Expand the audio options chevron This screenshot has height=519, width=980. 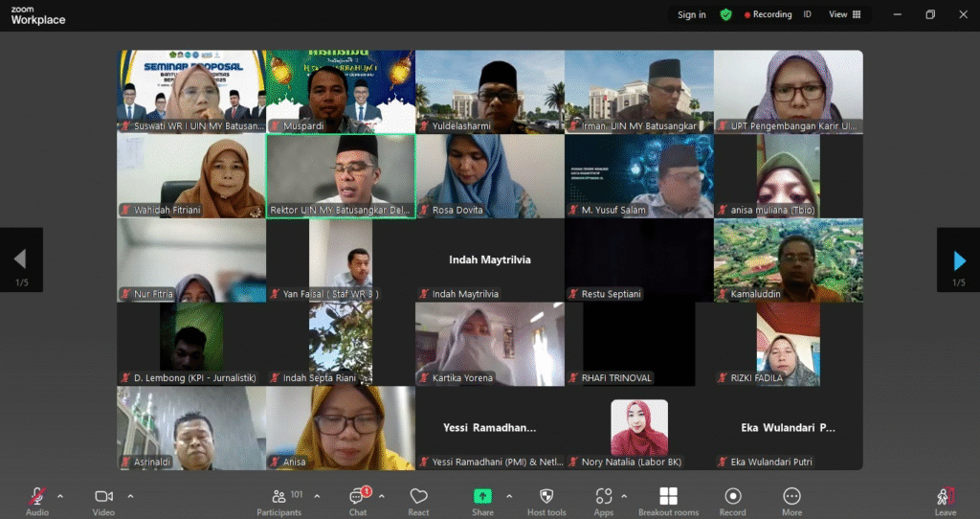(x=60, y=496)
